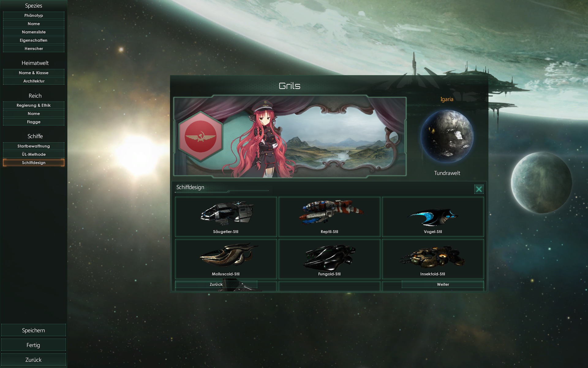Click the Igaria tundra planet image
The image size is (588, 368).
447,136
